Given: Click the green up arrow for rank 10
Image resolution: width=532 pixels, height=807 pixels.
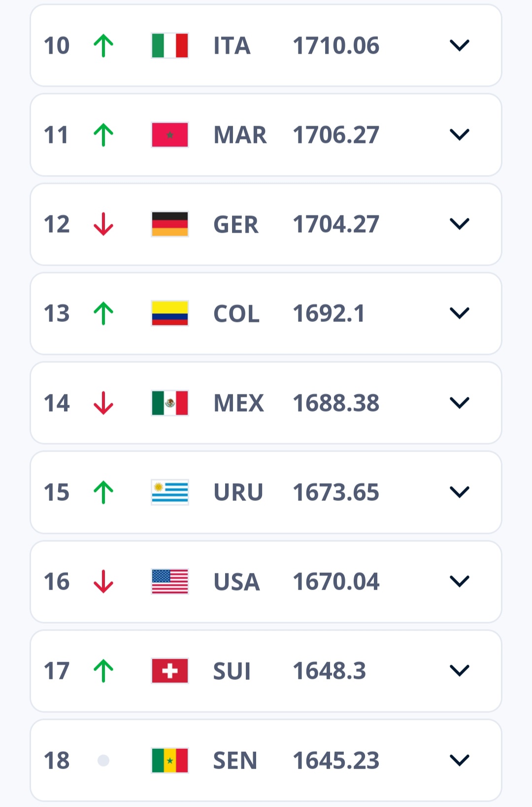Looking at the screenshot, I should click(103, 45).
